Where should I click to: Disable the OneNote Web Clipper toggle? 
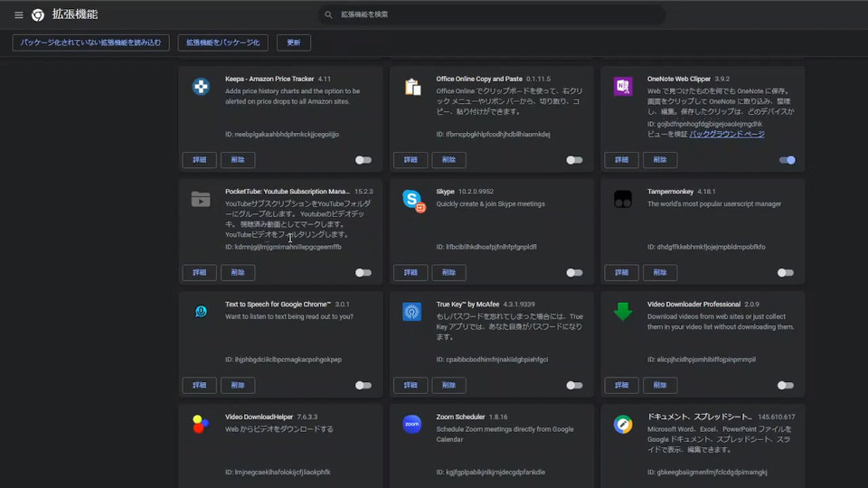(787, 160)
